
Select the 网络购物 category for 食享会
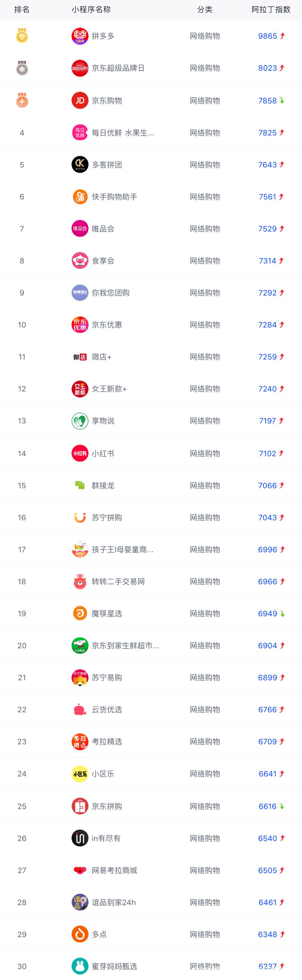click(x=205, y=261)
